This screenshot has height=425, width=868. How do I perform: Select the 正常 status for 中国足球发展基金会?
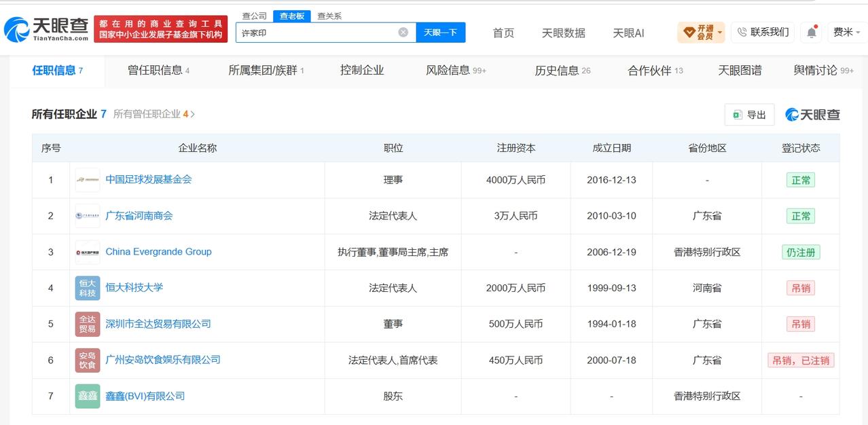point(801,180)
